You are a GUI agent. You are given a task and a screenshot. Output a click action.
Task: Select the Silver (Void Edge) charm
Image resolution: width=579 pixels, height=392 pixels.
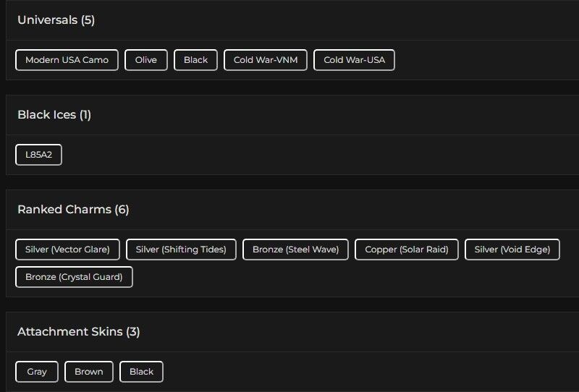point(512,250)
